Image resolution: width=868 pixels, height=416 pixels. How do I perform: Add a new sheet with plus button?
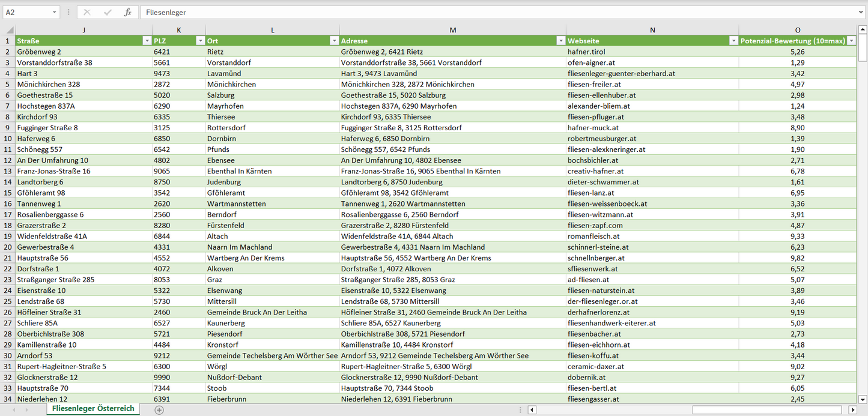pyautogui.click(x=159, y=410)
